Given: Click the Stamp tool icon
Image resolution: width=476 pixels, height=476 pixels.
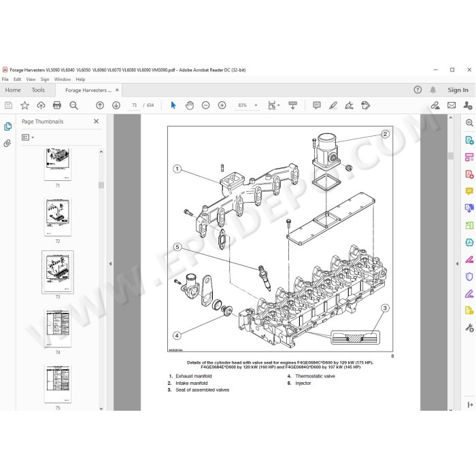Looking at the screenshot, I should click(x=366, y=105).
